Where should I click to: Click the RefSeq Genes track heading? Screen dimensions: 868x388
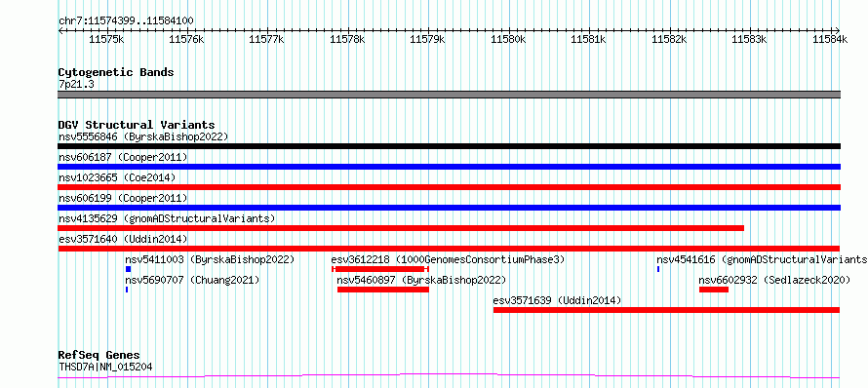[99, 356]
